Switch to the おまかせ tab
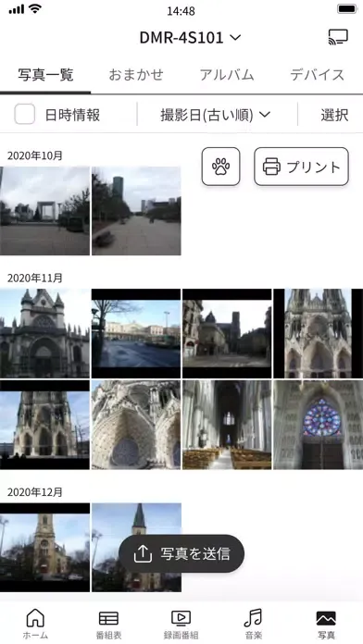363x644 pixels. (x=136, y=75)
